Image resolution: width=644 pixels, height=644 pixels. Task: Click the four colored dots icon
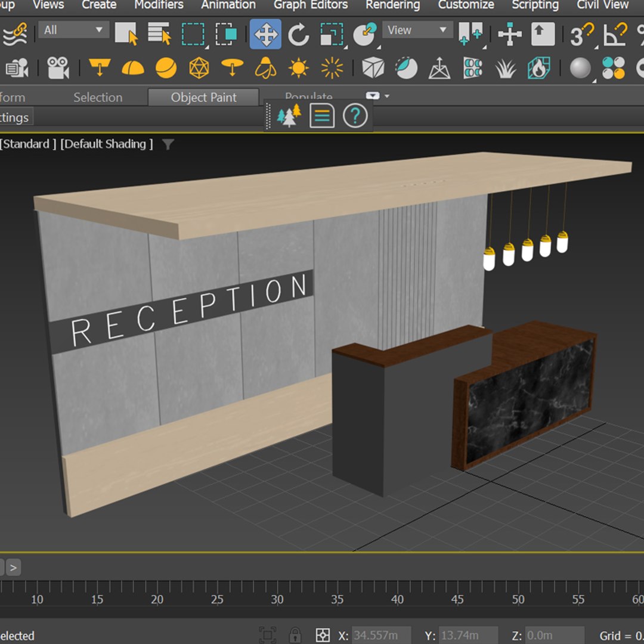[x=614, y=68]
